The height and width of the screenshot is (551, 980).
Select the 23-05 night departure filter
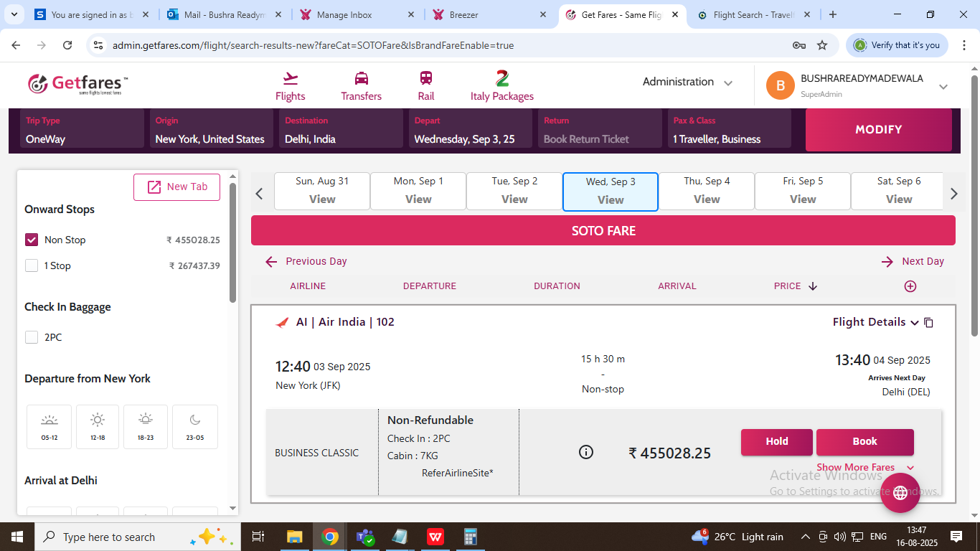[194, 426]
